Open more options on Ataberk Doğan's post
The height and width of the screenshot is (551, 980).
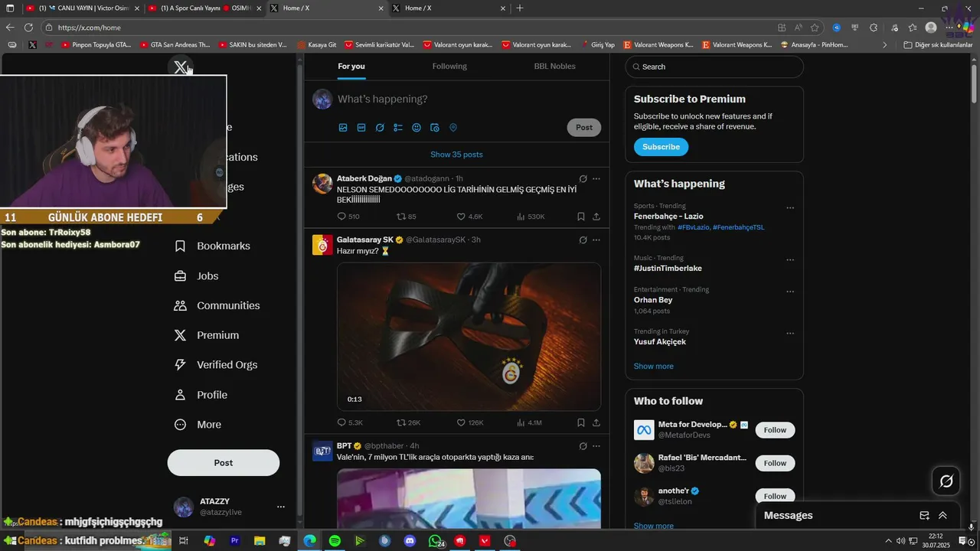click(x=596, y=179)
